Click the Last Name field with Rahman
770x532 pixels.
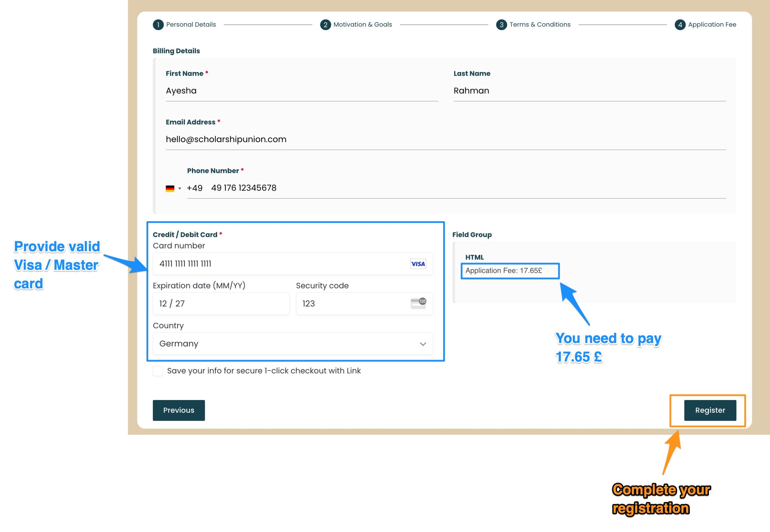point(590,91)
